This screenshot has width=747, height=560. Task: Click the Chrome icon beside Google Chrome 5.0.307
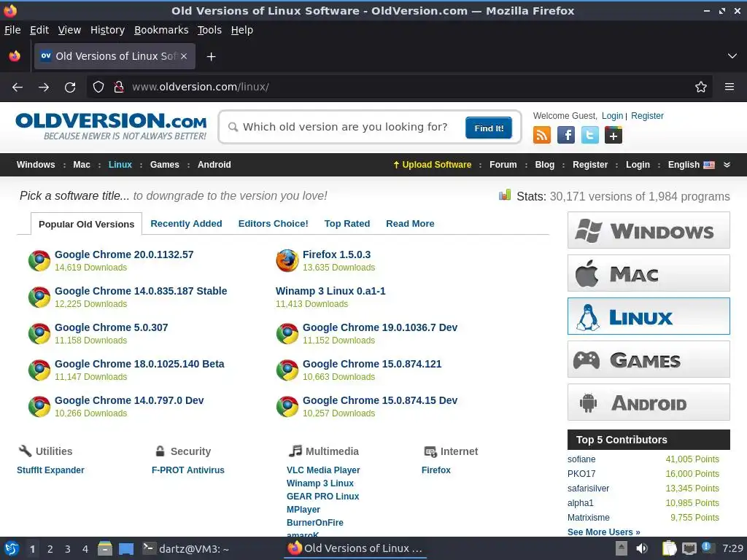[39, 333]
